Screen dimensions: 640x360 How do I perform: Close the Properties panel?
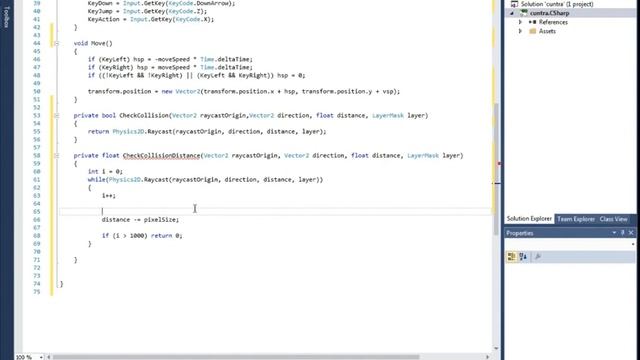click(x=631, y=233)
